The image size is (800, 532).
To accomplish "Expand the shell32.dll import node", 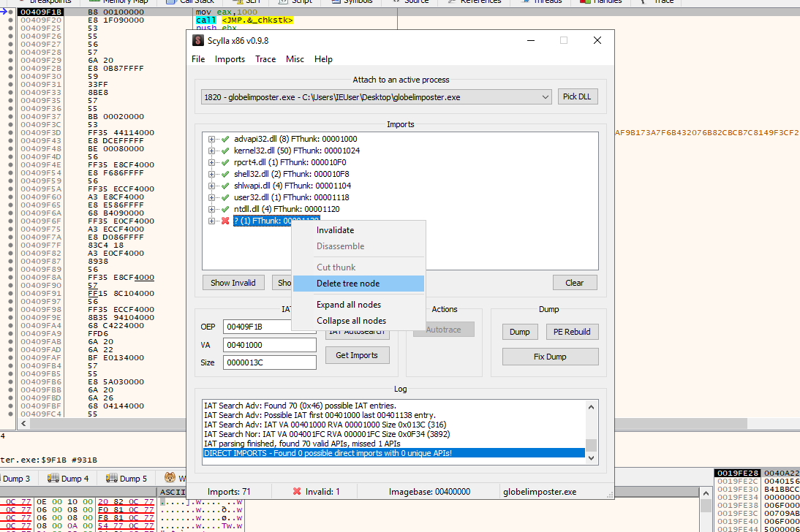I will (x=211, y=174).
